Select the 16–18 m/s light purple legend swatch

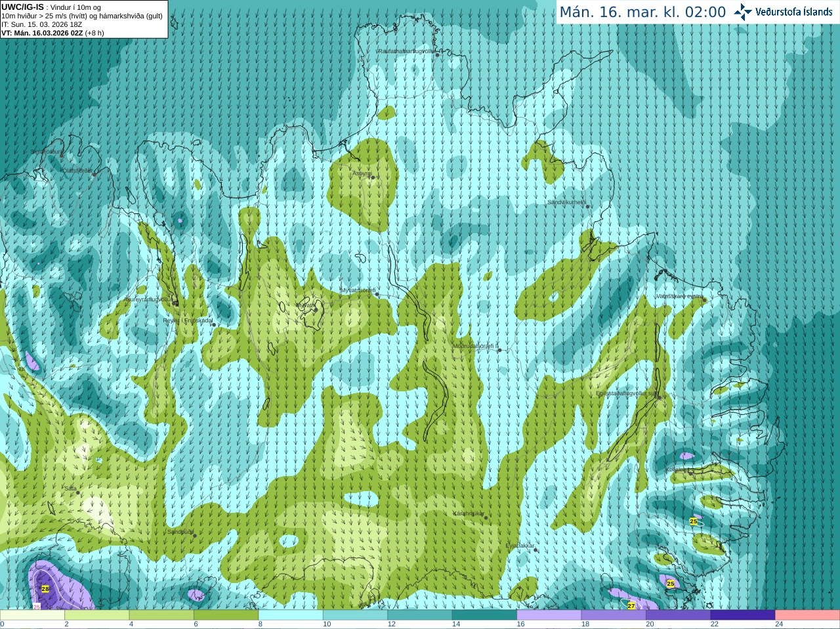click(x=549, y=615)
